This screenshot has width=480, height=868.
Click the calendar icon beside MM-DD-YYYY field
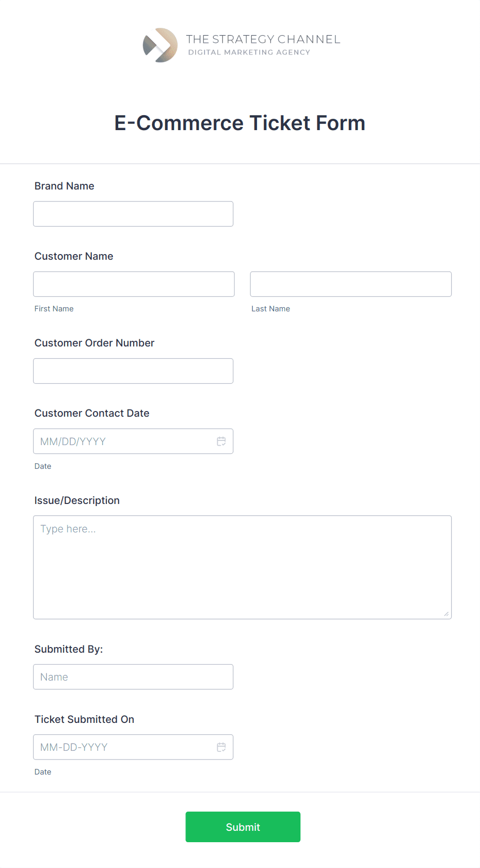(x=221, y=747)
